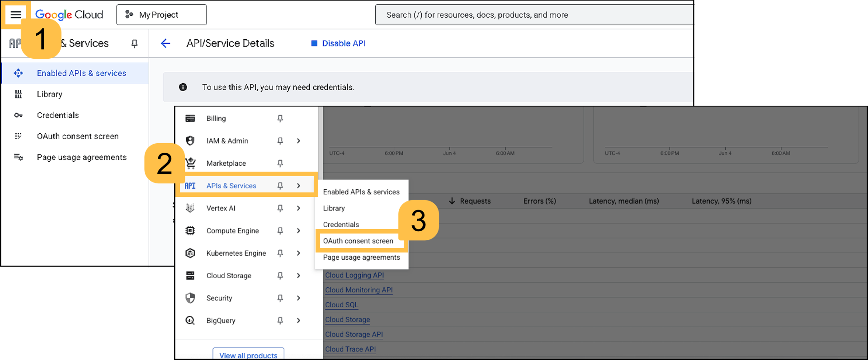The image size is (868, 360).
Task: Expand the BigQuery submenu chevron
Action: pyautogui.click(x=298, y=321)
